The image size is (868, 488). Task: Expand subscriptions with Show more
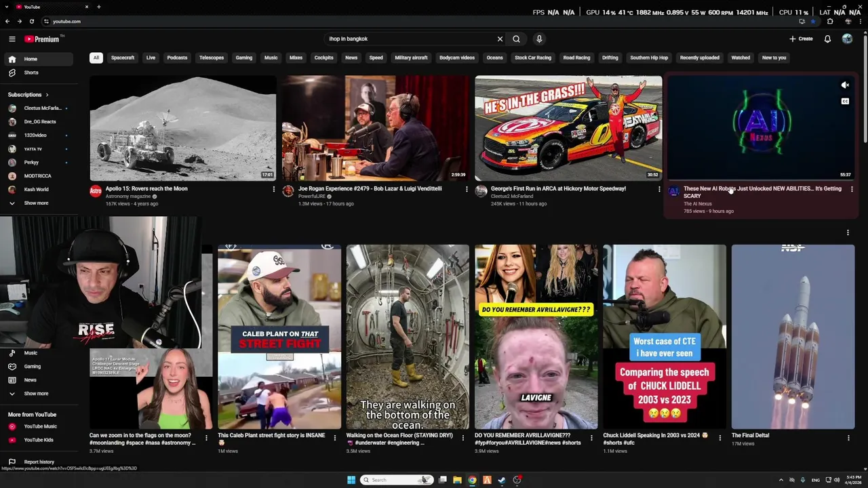(x=37, y=203)
